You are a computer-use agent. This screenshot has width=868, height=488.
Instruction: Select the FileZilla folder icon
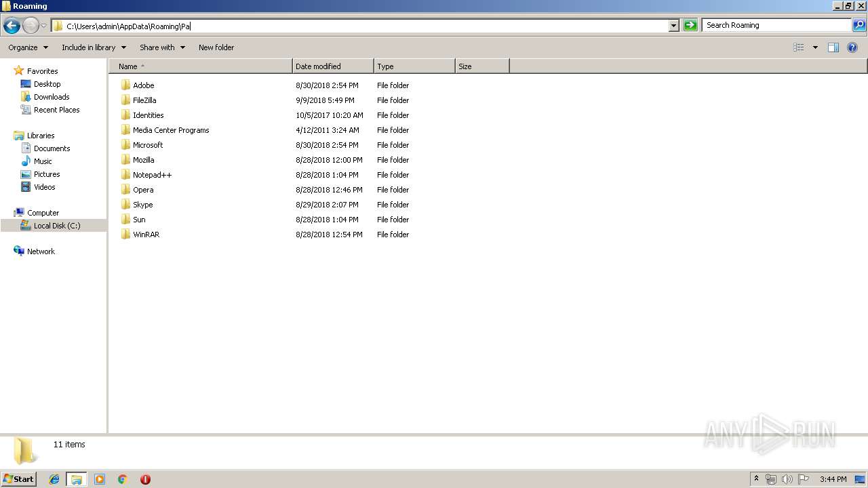tap(125, 100)
